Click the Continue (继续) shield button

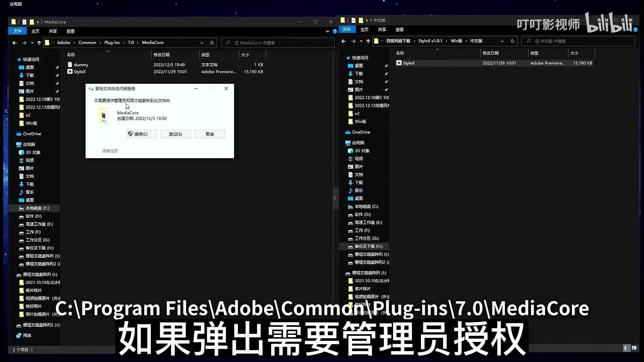[x=141, y=134]
